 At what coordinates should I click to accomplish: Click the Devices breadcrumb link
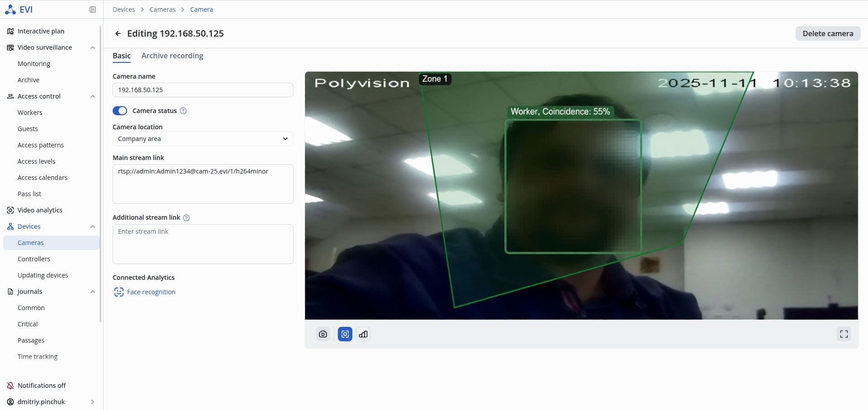click(x=124, y=9)
